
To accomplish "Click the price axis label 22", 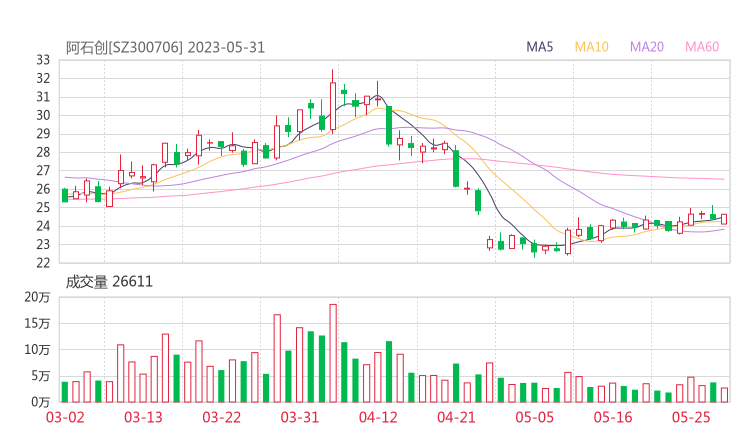I will click(x=43, y=262).
